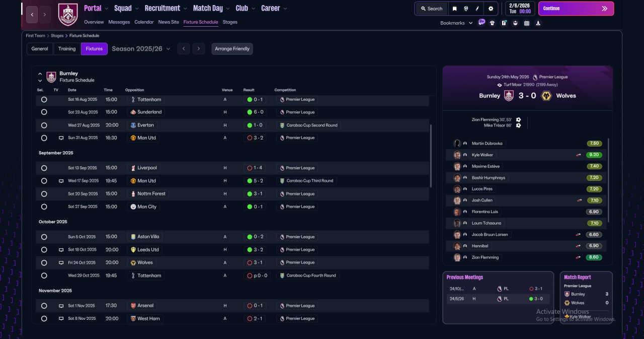Select the Liverpool fixture radio button

click(x=44, y=168)
